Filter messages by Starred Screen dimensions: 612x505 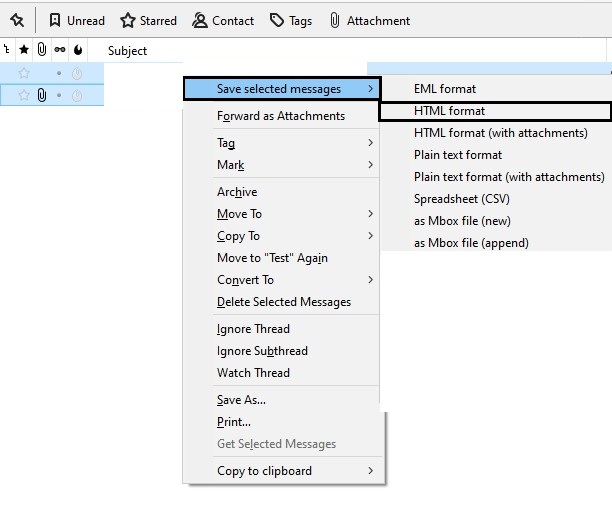click(148, 20)
